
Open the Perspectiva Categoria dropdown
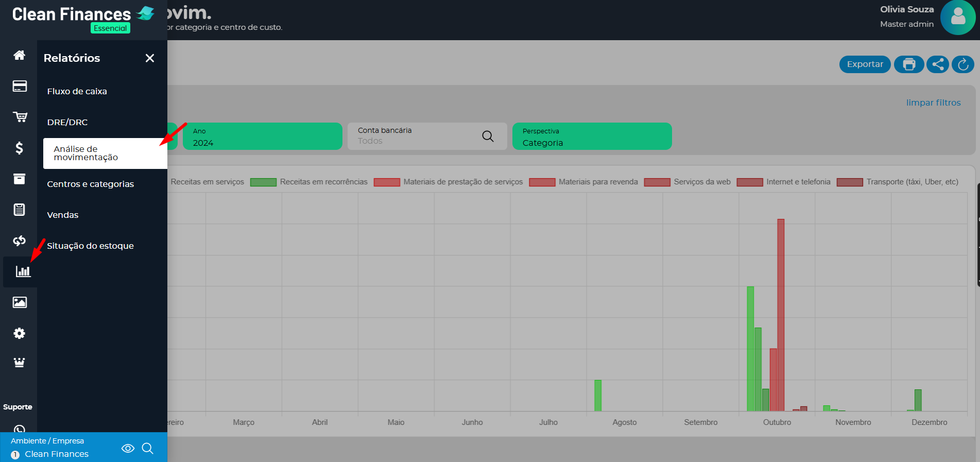(592, 136)
